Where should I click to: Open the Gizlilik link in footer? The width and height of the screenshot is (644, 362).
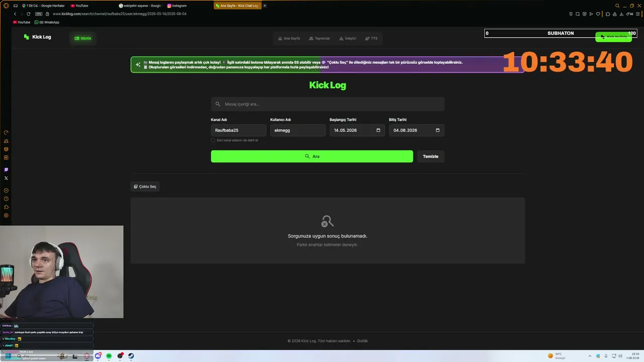click(362, 341)
